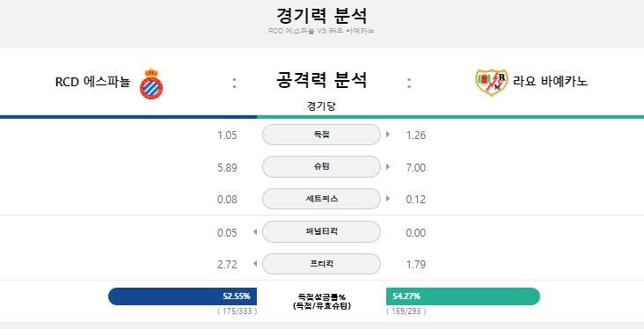
Task: Select the 득점 stat button
Action: (x=321, y=135)
